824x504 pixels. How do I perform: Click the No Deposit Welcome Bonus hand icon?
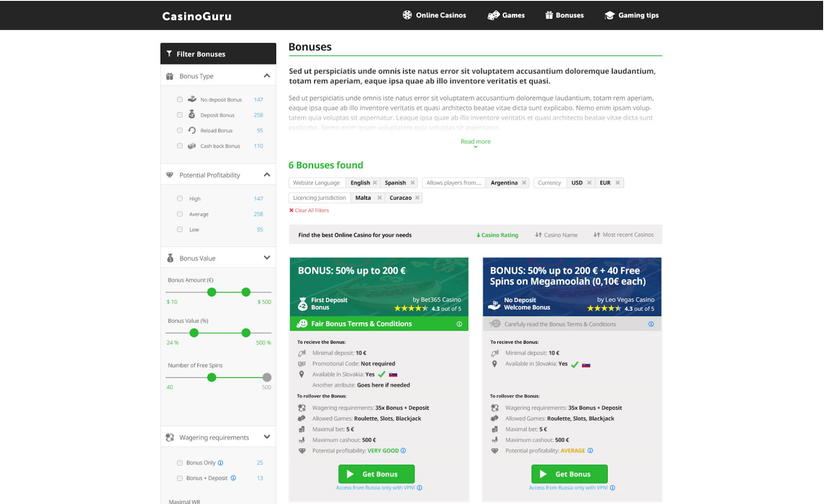[494, 304]
